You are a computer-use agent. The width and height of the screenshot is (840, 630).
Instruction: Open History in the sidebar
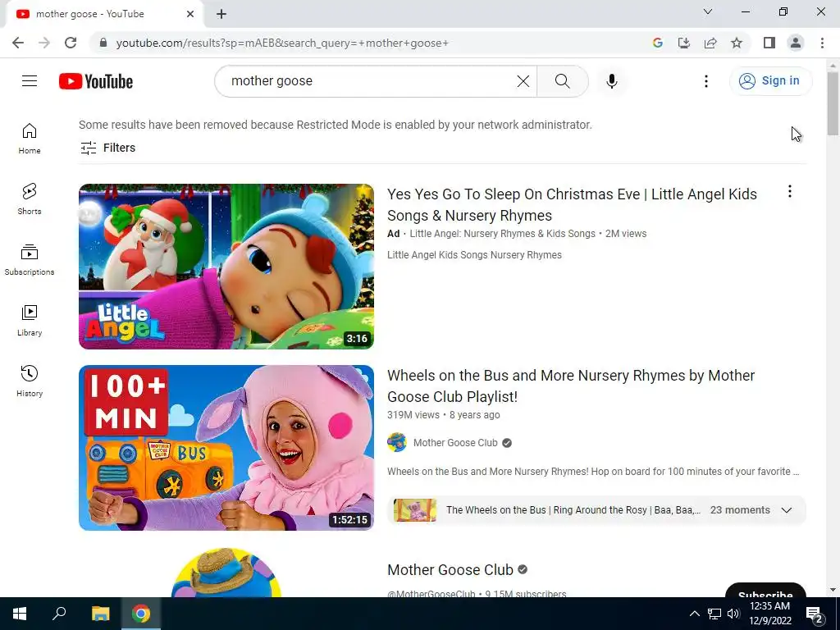[x=30, y=381]
